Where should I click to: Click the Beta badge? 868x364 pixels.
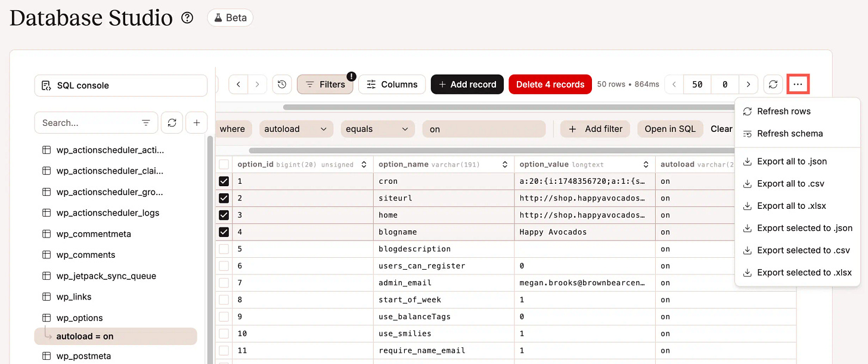coord(230,18)
